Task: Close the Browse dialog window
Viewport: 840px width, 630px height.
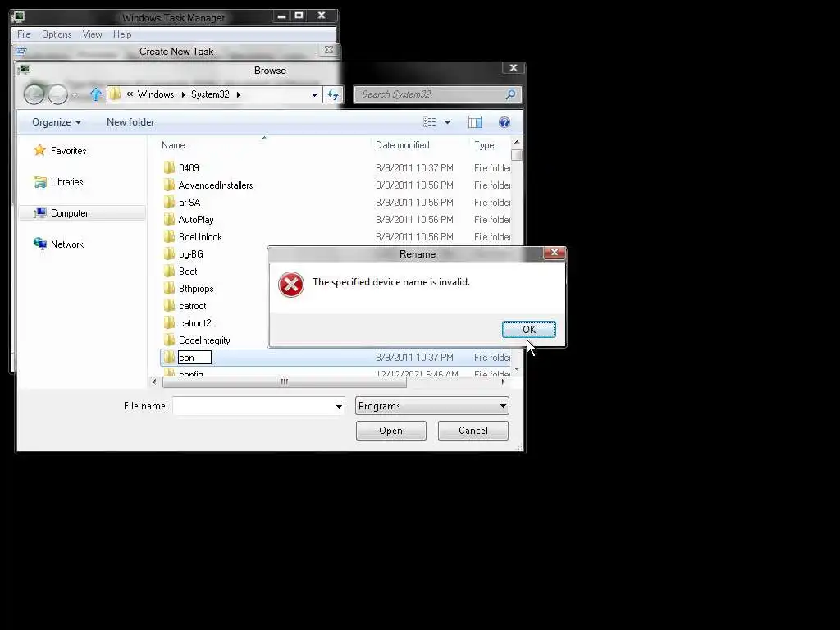Action: (514, 67)
